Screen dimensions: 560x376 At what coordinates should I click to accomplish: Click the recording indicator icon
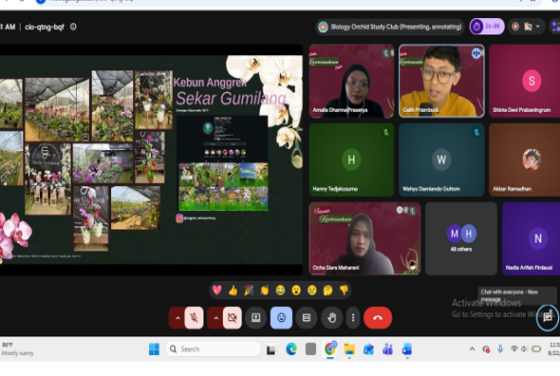[x=515, y=26]
